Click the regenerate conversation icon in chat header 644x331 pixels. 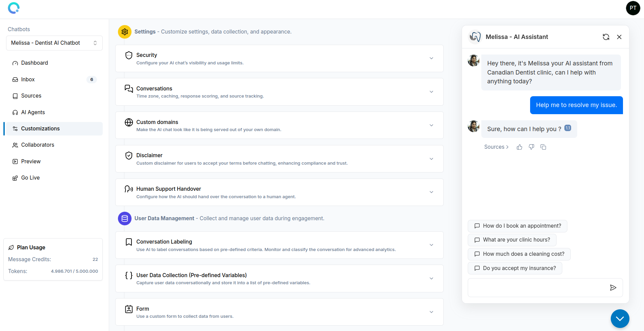(606, 37)
